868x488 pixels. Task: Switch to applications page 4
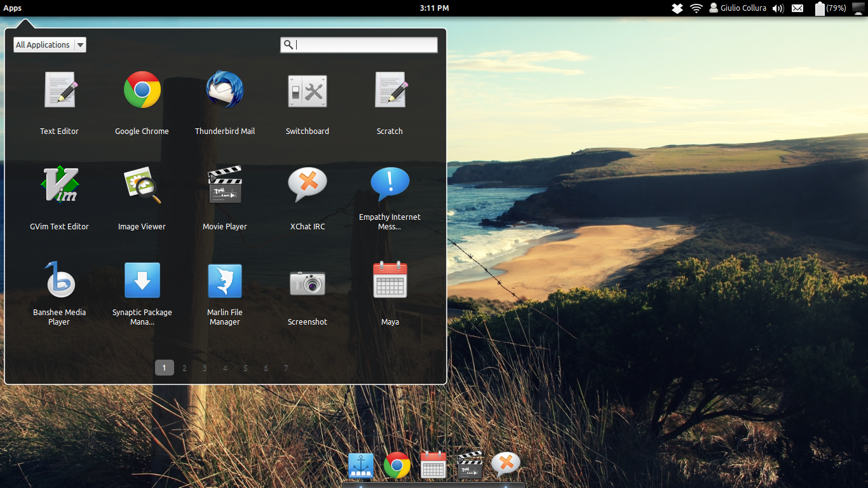(x=225, y=368)
